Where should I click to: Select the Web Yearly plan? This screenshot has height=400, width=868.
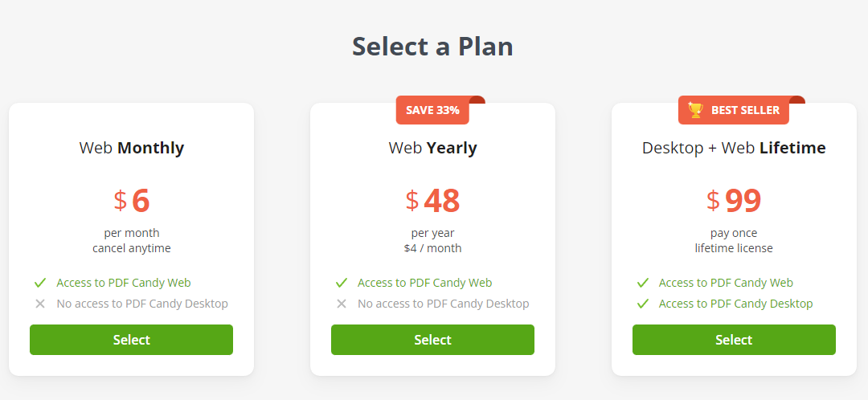pos(432,340)
